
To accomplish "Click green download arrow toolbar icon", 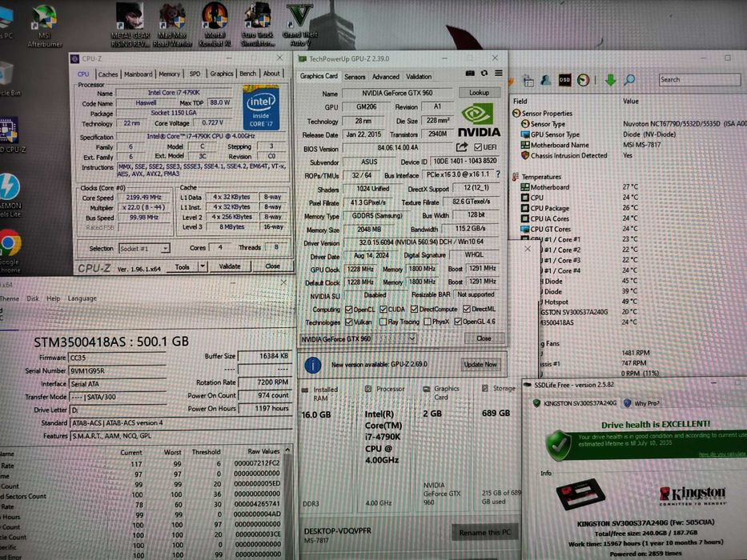I will coord(610,80).
